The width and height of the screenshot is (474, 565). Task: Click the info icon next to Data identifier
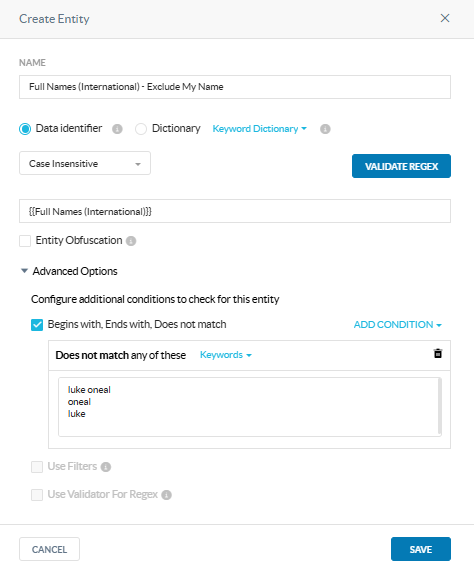[117, 129]
